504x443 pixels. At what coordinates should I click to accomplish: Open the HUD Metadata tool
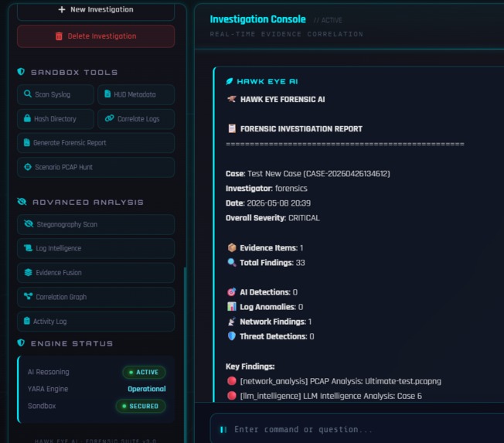point(136,94)
